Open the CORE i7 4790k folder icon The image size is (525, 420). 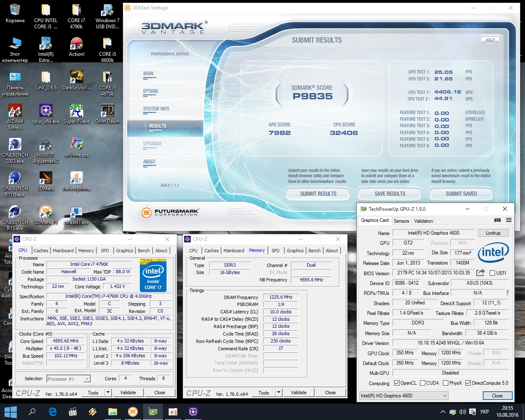76,17
